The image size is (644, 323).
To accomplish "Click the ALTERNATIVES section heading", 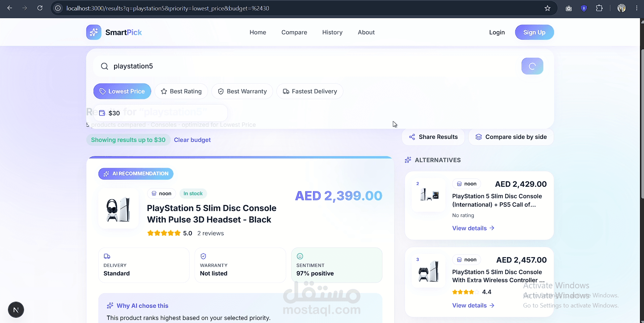I will tap(438, 160).
